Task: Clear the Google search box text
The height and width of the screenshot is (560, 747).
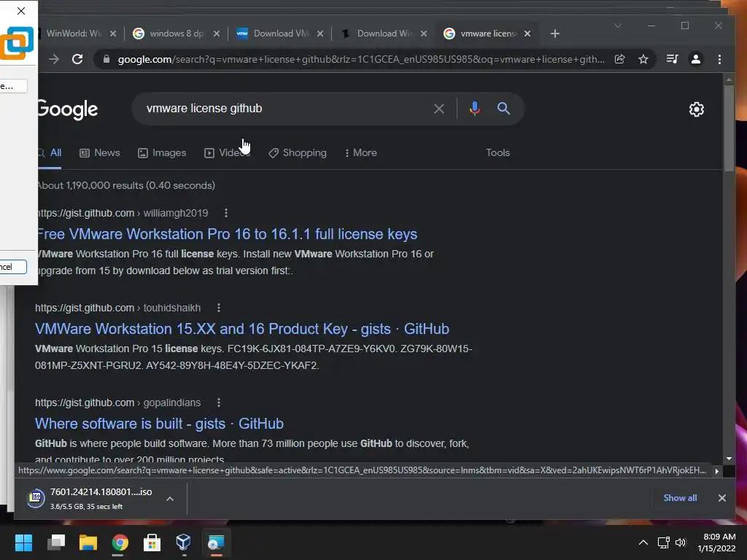Action: tap(438, 109)
